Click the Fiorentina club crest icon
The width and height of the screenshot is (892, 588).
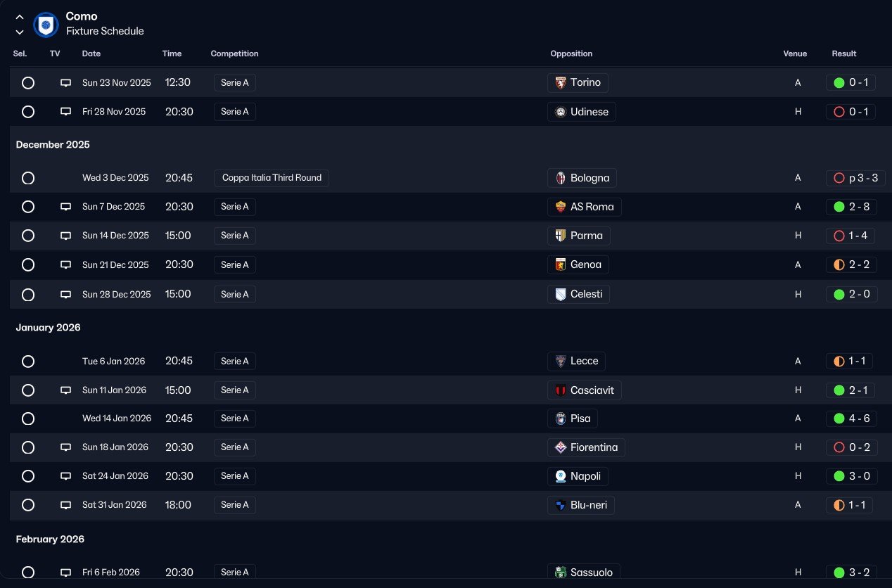click(561, 447)
